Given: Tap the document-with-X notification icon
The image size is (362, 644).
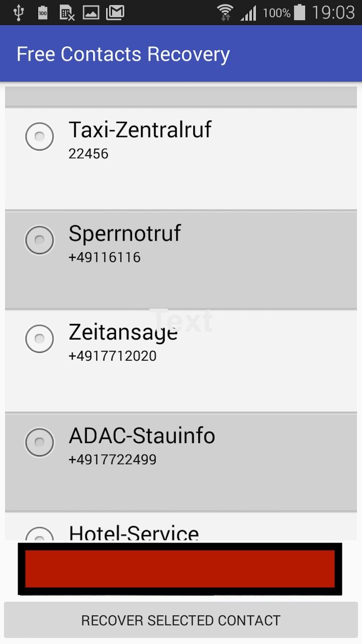Looking at the screenshot, I should click(x=67, y=13).
